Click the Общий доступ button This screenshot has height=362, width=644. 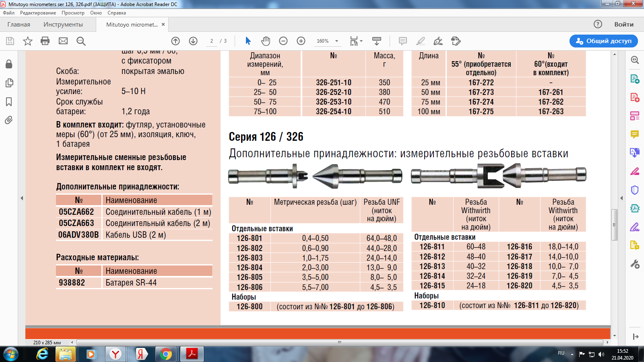[603, 41]
